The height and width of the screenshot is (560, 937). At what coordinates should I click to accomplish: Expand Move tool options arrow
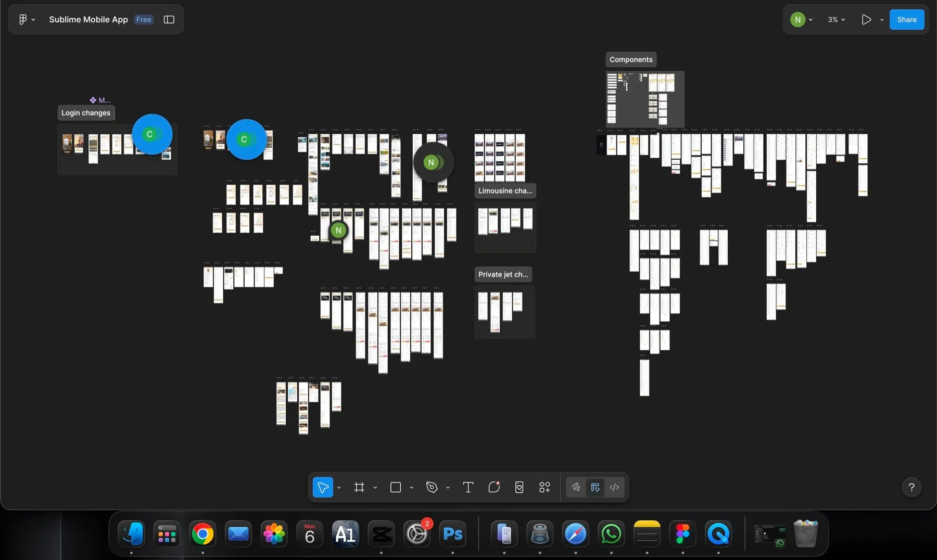(339, 488)
